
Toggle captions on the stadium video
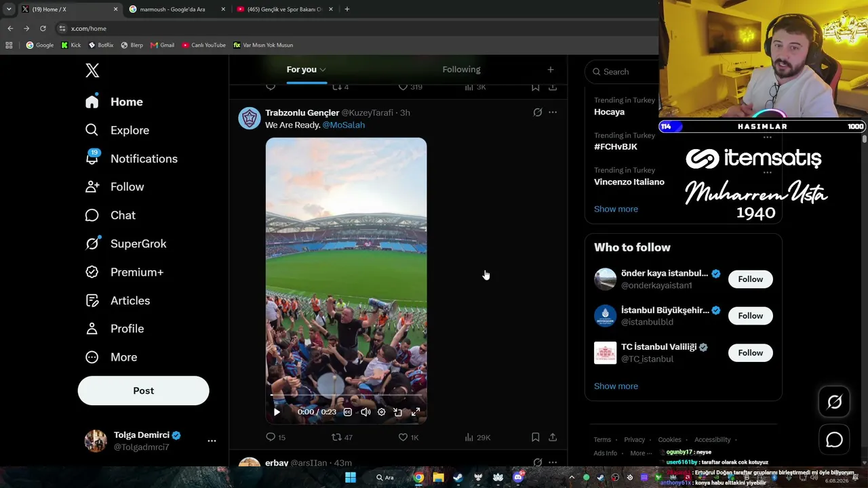tap(348, 411)
